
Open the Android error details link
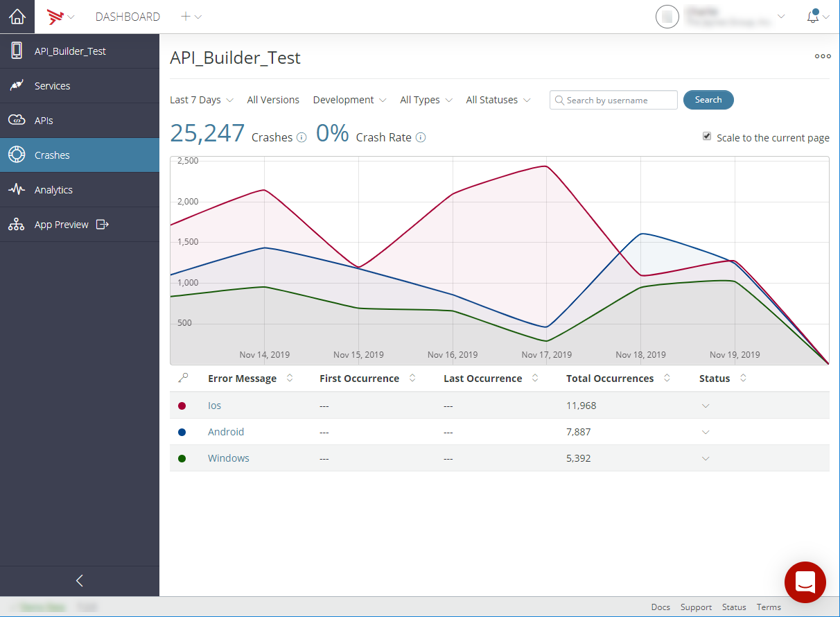tap(226, 431)
